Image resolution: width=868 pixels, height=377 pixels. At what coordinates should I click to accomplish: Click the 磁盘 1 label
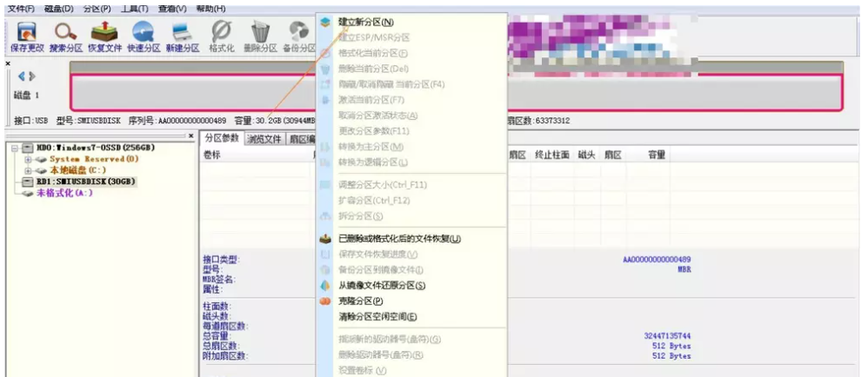(x=27, y=95)
